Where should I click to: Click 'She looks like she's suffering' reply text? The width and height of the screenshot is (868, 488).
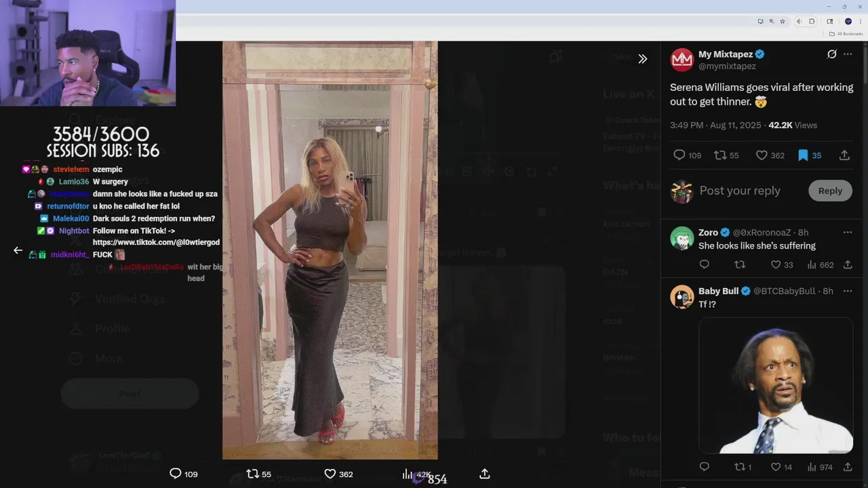[757, 245]
